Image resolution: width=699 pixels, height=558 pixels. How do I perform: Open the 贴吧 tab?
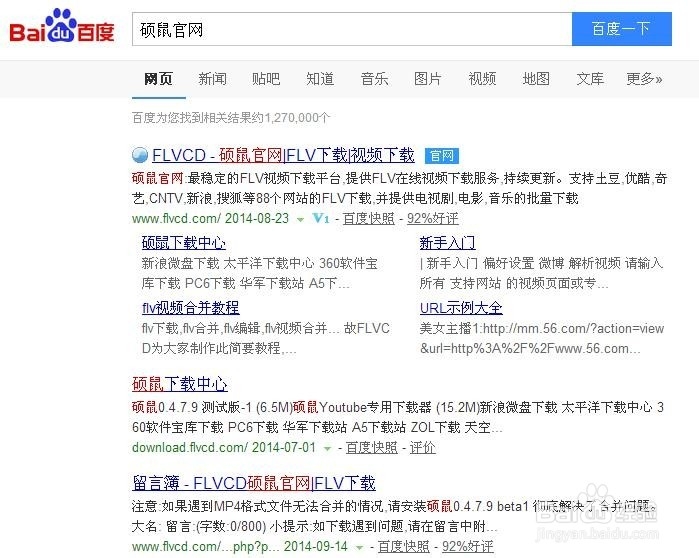point(266,79)
